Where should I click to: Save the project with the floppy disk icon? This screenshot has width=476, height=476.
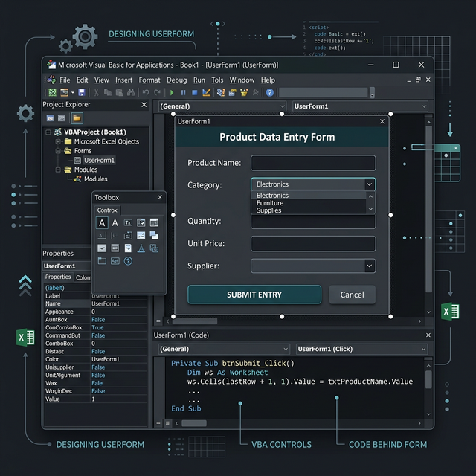82,92
